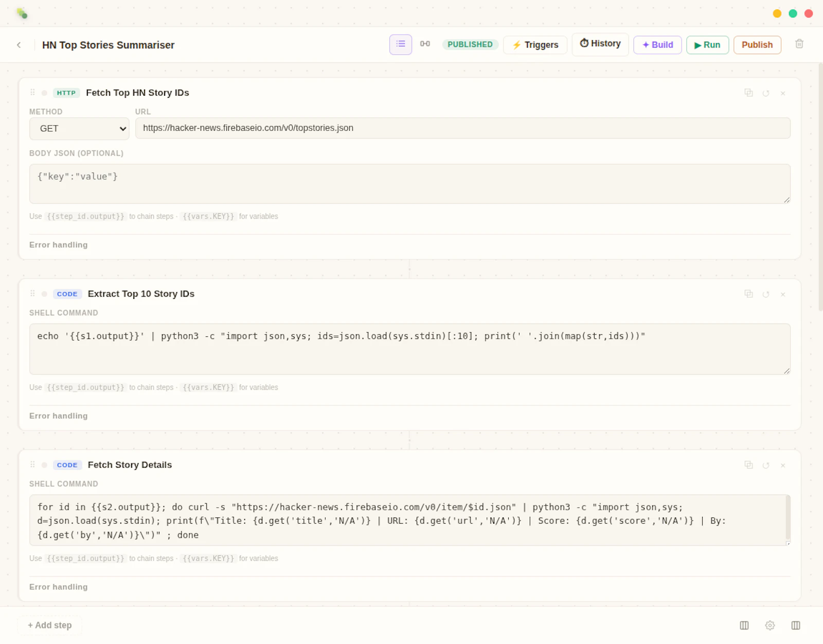This screenshot has height=644, width=823.
Task: Click the HTTP type badge
Action: point(66,93)
